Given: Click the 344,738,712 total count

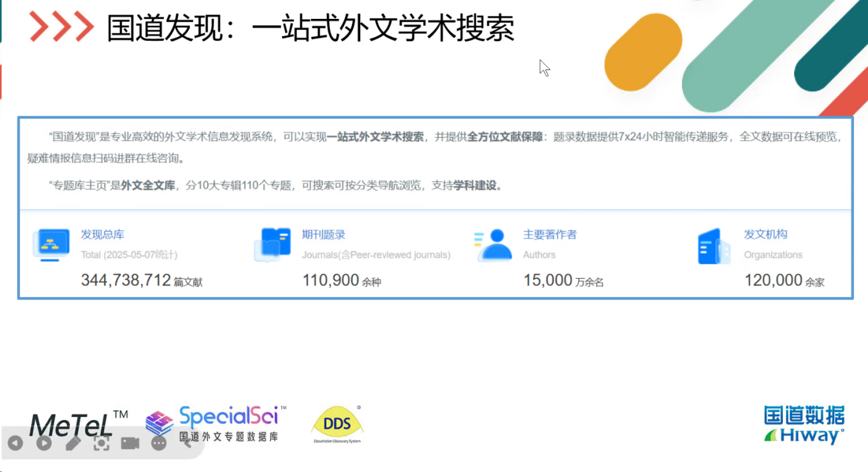Looking at the screenshot, I should (x=126, y=280).
